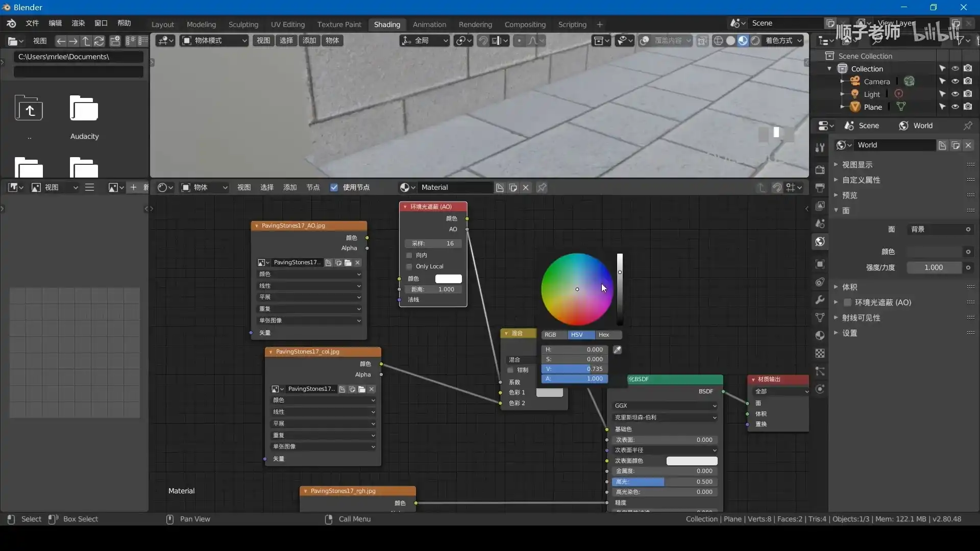Open the World properties globe icon
980x551 pixels.
coord(820,242)
